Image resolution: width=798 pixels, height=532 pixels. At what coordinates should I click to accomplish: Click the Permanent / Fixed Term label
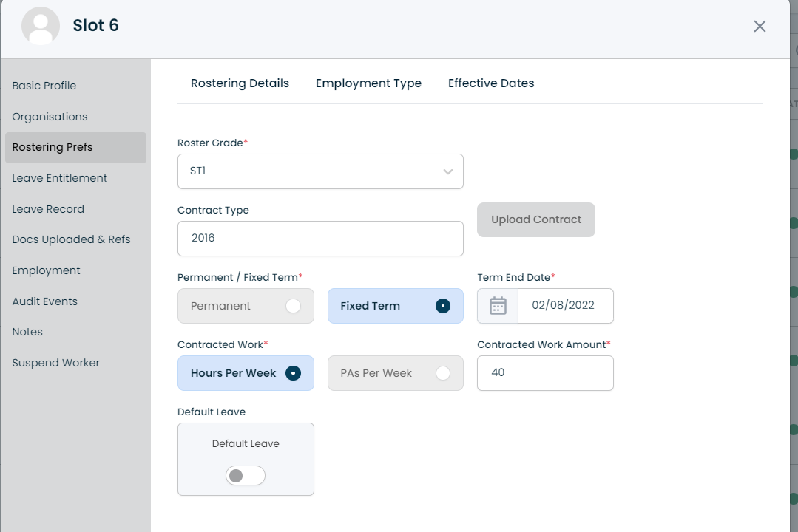point(240,277)
